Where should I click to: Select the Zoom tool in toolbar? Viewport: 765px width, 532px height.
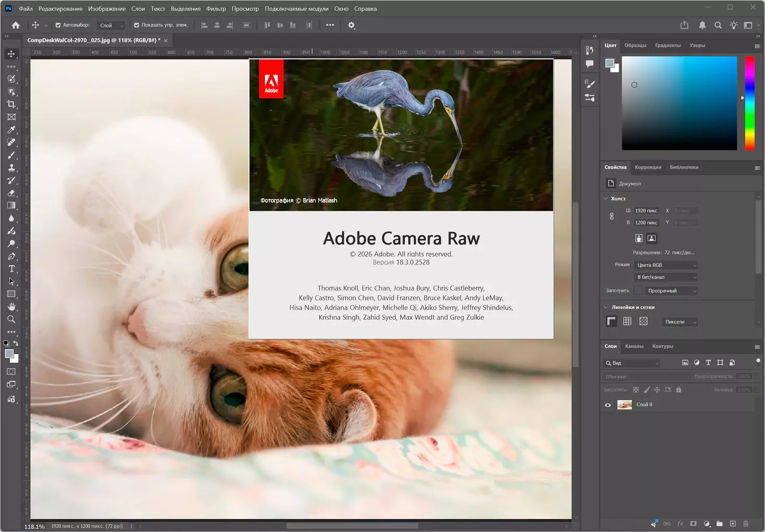click(11, 319)
